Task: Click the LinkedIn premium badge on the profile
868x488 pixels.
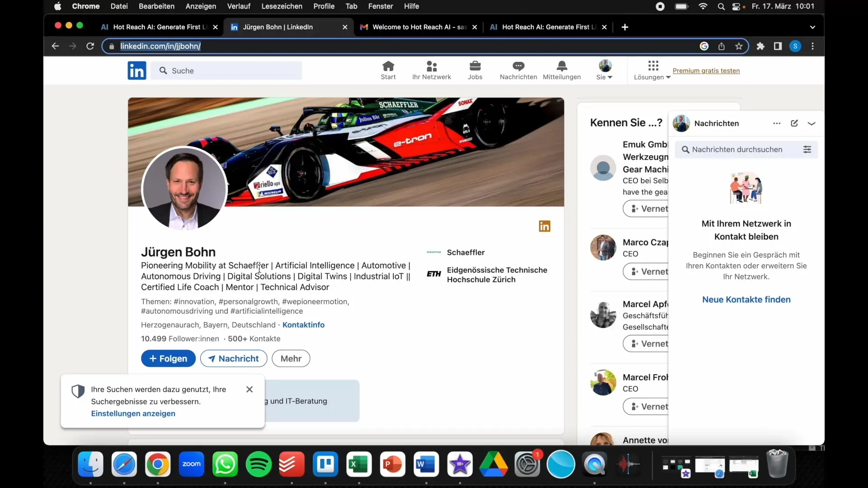Action: tap(544, 226)
